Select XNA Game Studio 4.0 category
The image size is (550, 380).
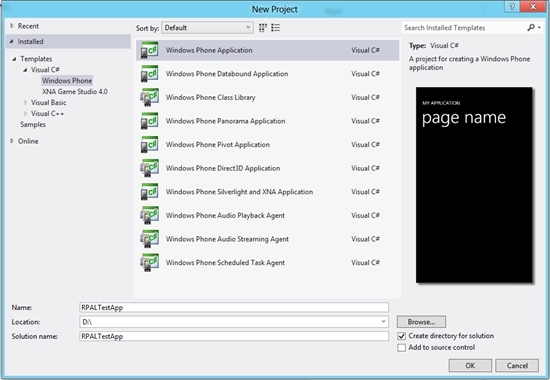pyautogui.click(x=75, y=92)
